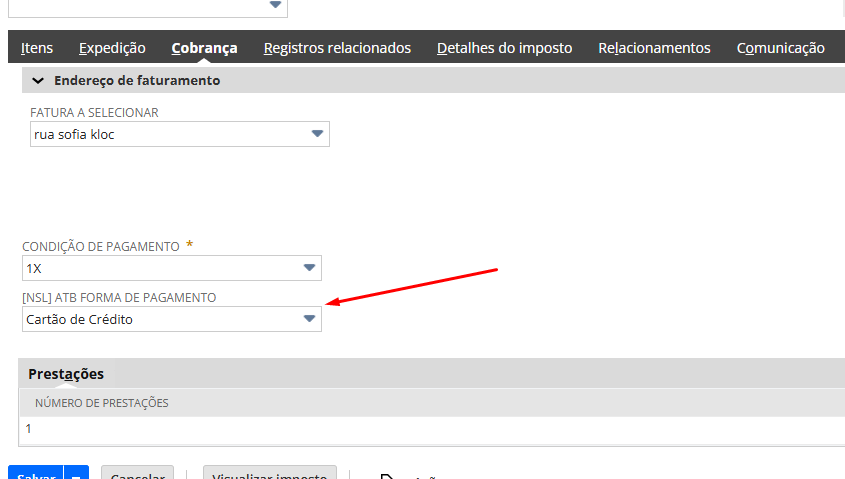This screenshot has height=479, width=845.
Task: Click the 'rua sofia kloc' address field
Action: (160, 134)
